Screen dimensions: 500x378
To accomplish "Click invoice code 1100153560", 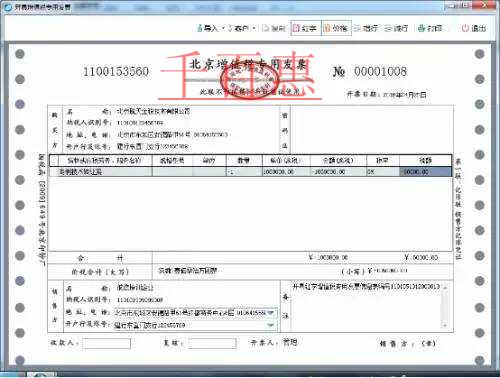I will click(x=116, y=71).
